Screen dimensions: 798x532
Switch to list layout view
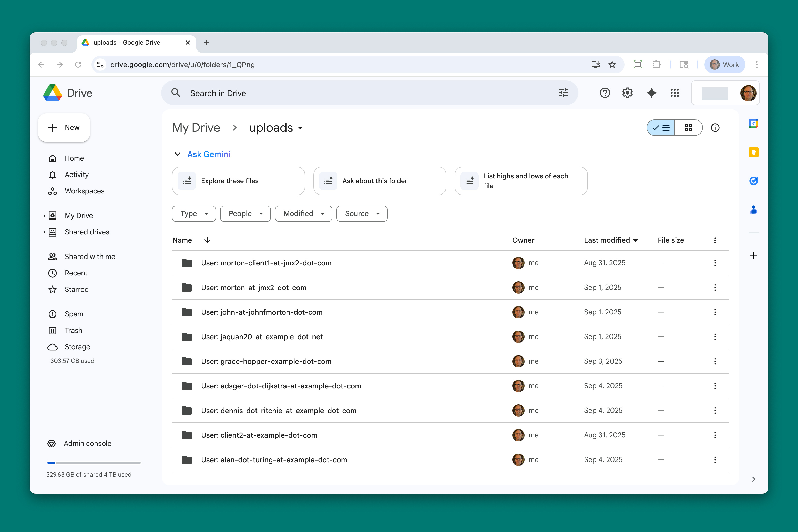tap(661, 128)
